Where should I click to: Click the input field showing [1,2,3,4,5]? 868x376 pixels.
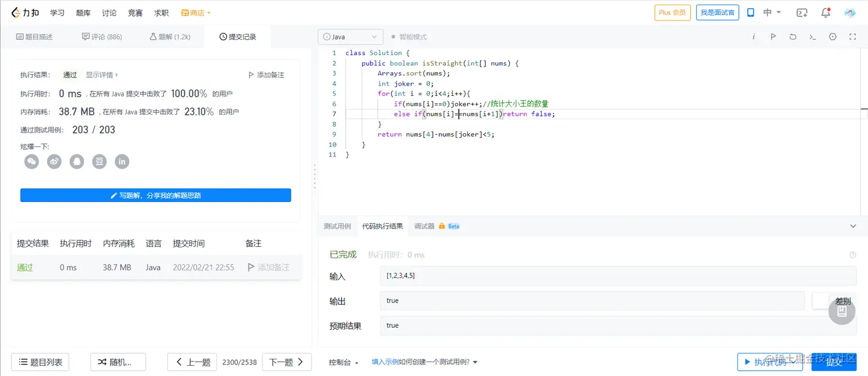click(618, 276)
